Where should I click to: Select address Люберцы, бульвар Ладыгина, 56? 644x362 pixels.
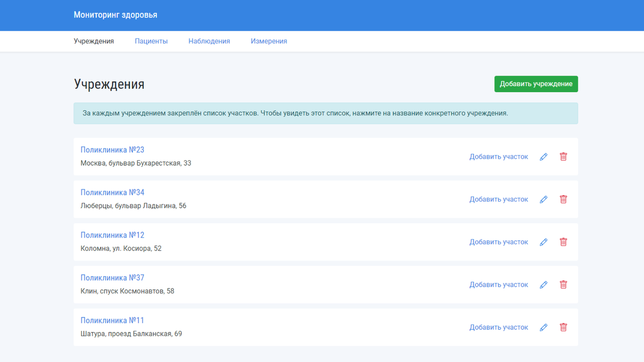pyautogui.click(x=134, y=206)
